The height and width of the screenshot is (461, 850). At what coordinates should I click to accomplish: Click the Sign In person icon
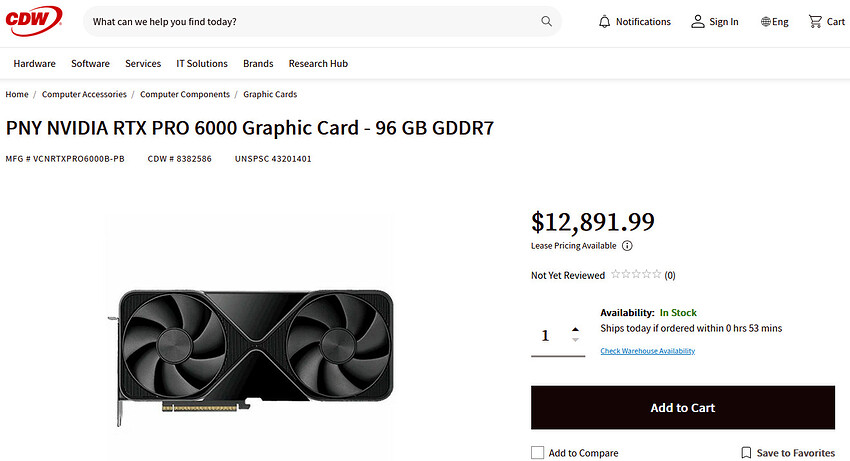point(697,21)
